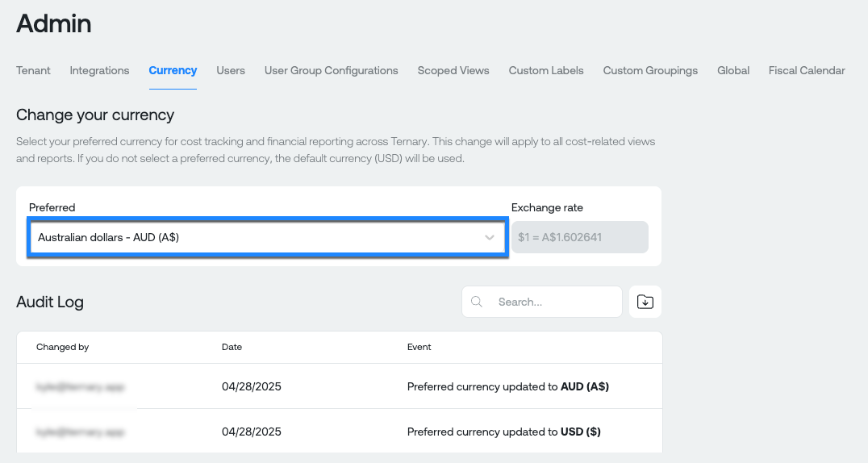Go to the Users tab
The height and width of the screenshot is (463, 868).
[231, 70]
